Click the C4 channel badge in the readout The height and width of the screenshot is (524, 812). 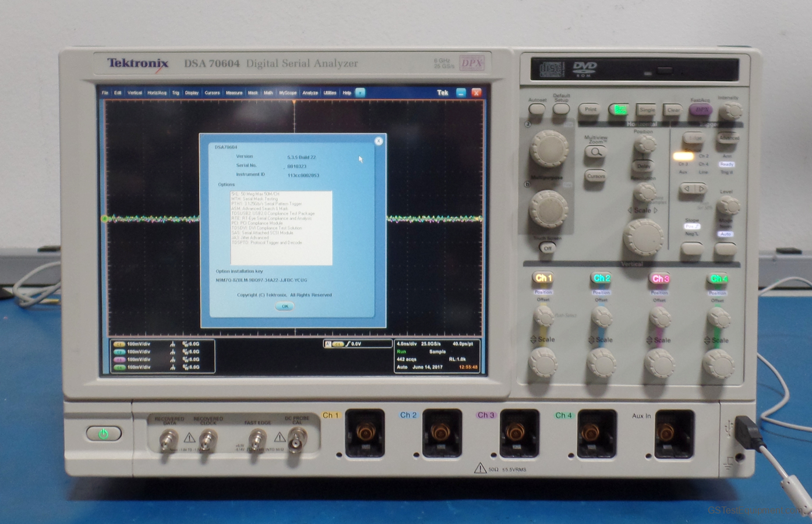(x=119, y=367)
